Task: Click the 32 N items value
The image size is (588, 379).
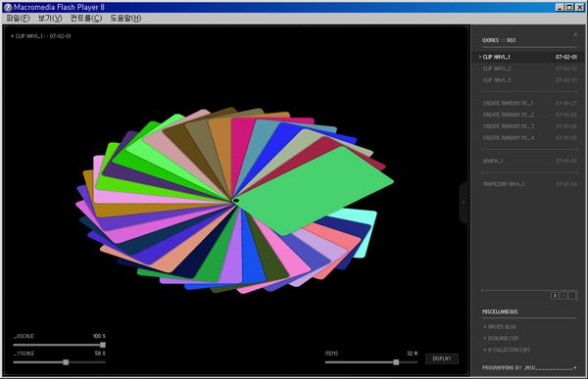Action: [x=413, y=354]
